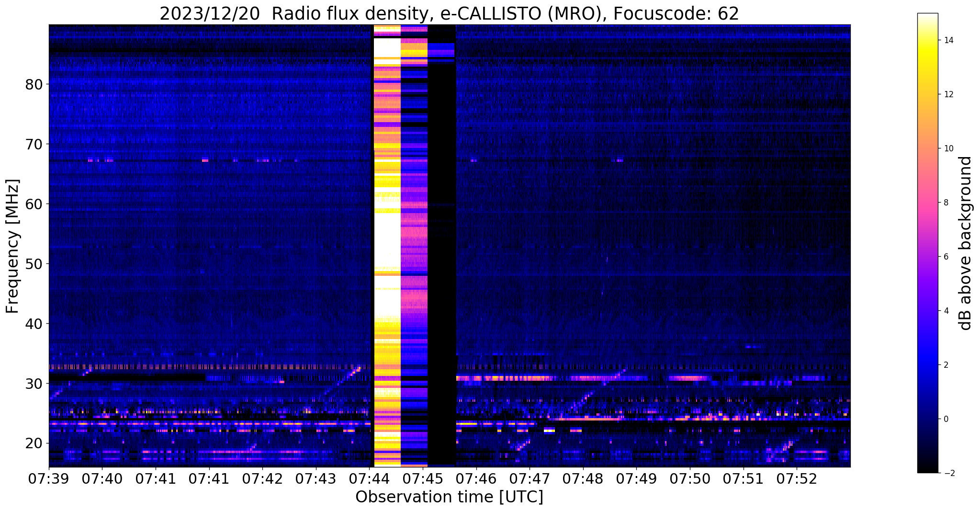Click the colorbar tick value 8
980x511 pixels.
[946, 203]
